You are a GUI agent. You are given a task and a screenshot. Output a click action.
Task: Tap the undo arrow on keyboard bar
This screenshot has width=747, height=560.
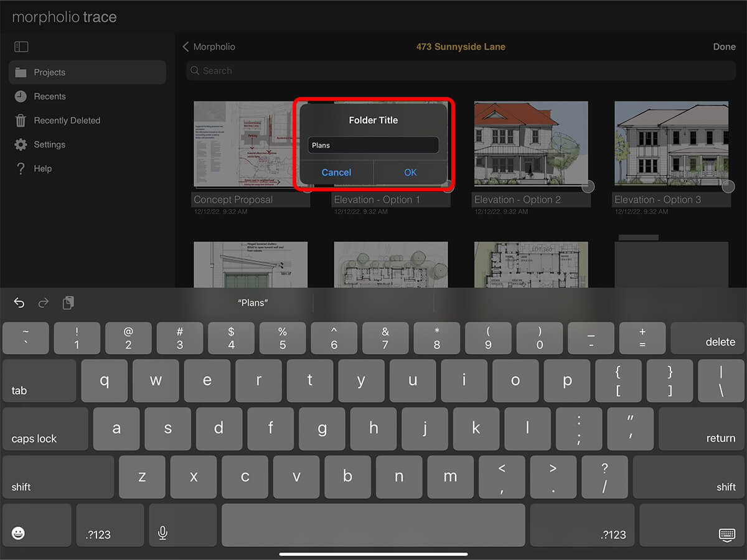pos(19,303)
